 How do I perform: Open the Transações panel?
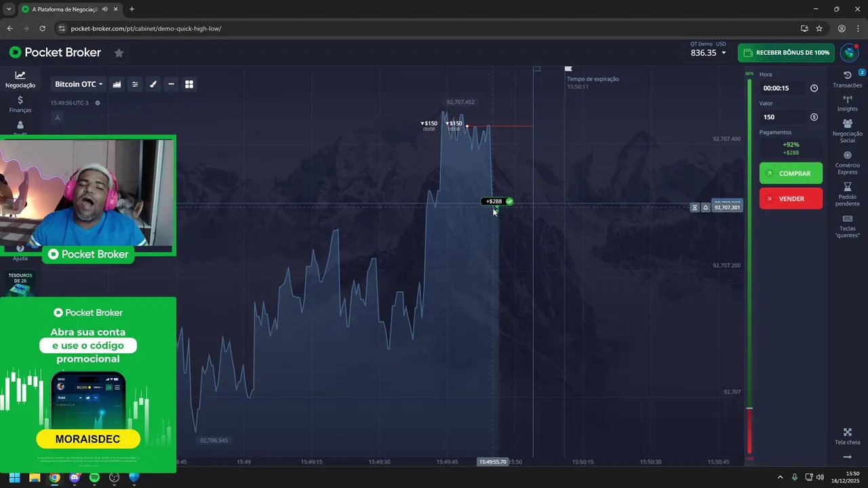pyautogui.click(x=848, y=79)
